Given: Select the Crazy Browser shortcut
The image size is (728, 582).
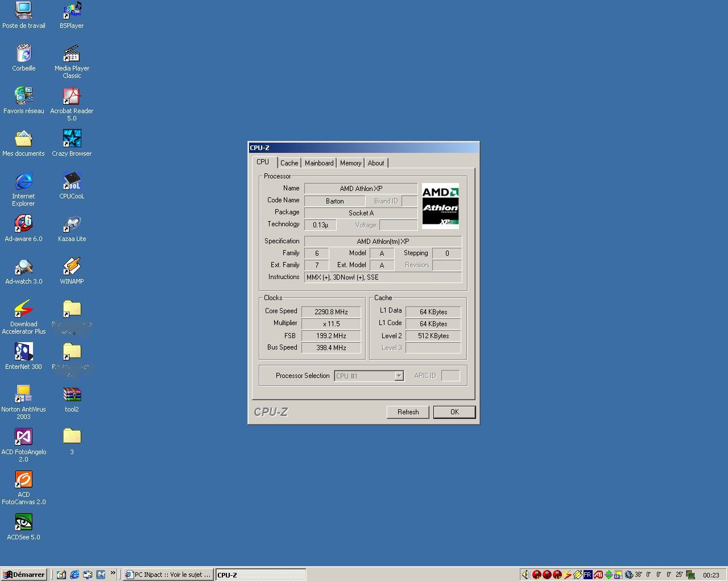Looking at the screenshot, I should click(72, 143).
